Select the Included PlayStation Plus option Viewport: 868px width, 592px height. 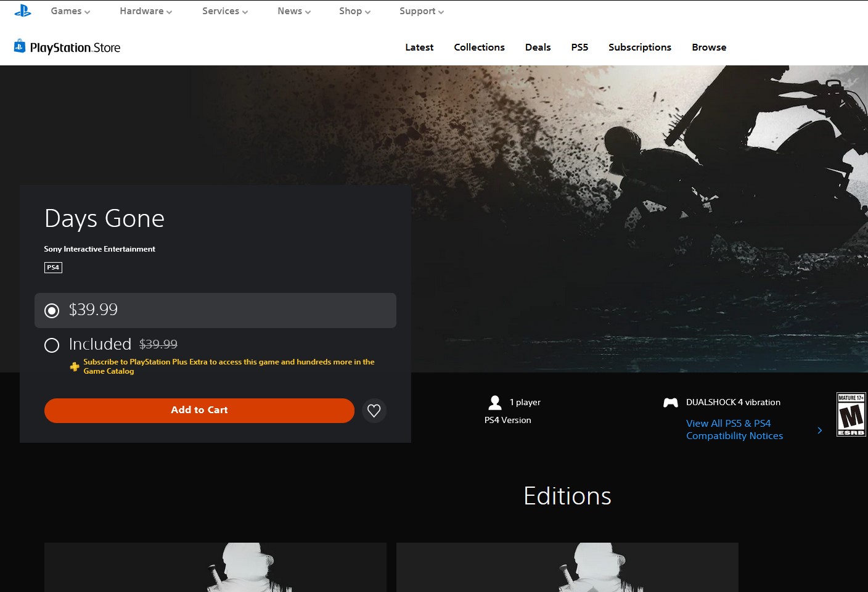(x=52, y=345)
